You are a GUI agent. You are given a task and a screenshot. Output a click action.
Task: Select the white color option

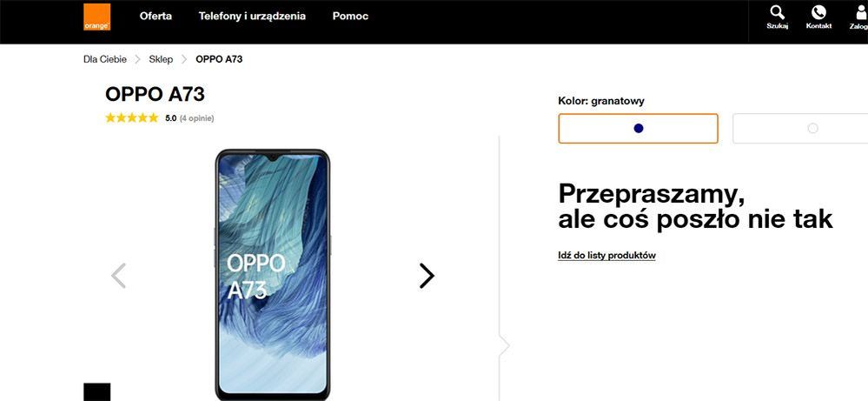(x=800, y=129)
